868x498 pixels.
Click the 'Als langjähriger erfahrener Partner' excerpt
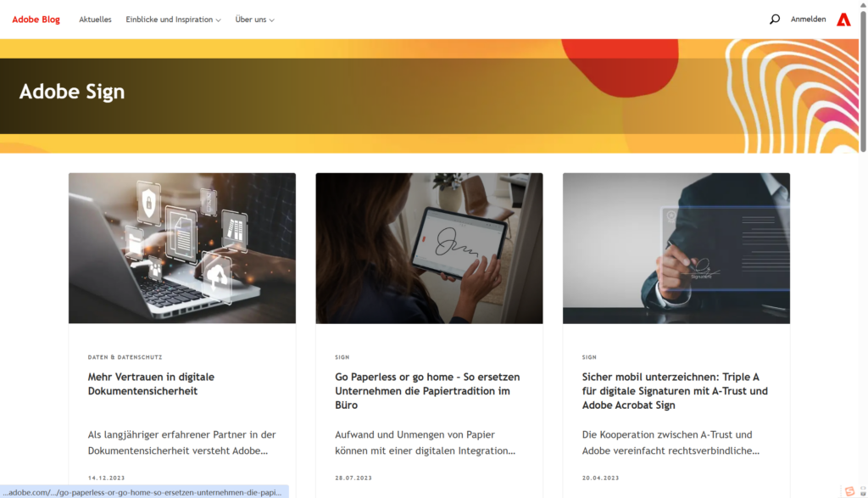[x=181, y=443]
